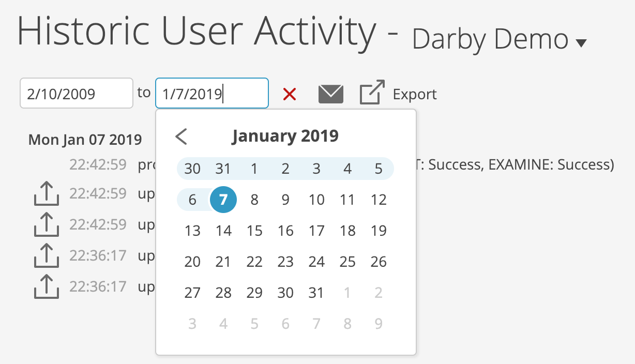This screenshot has height=364, width=635.
Task: Select December 30 in first calendar row
Action: click(192, 169)
